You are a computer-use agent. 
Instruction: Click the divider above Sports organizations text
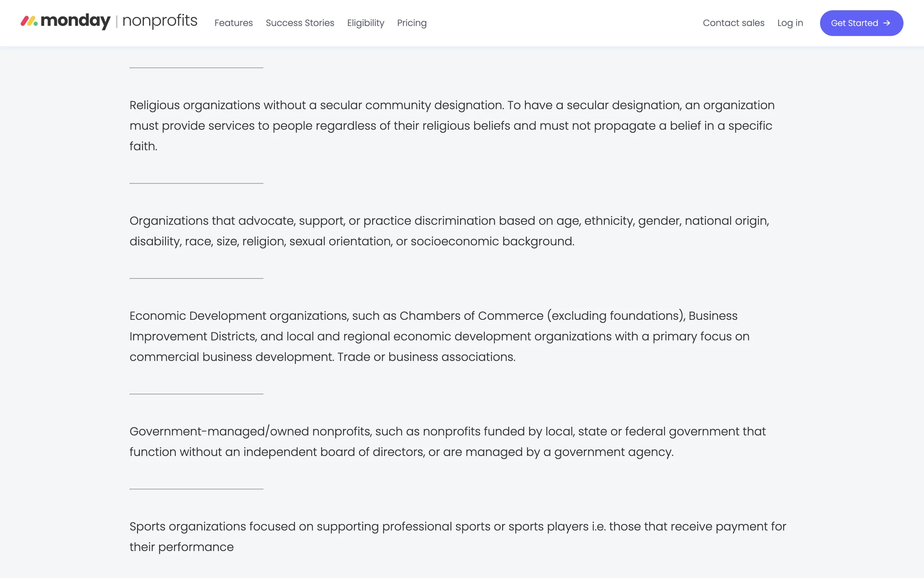click(x=196, y=489)
